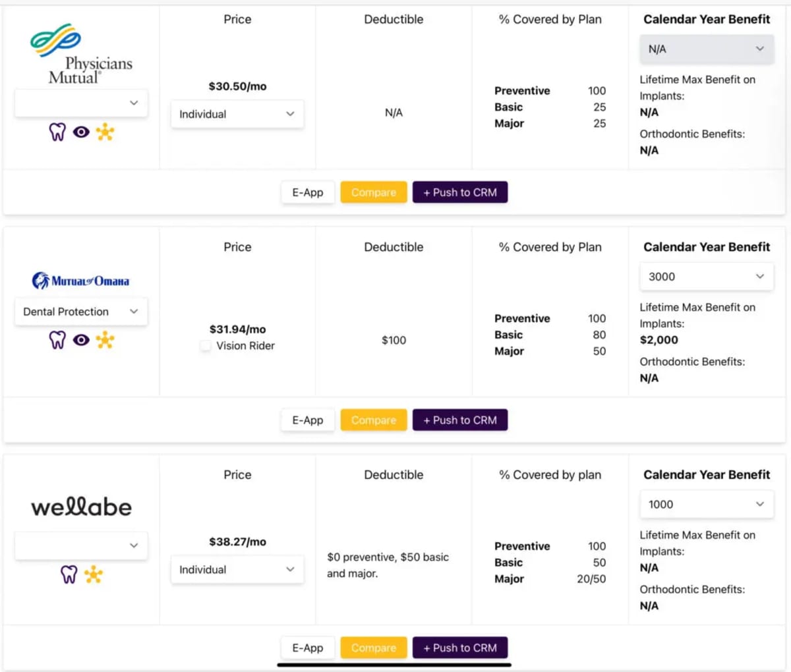
Task: Click the $30.50/mo price text
Action: pos(237,86)
